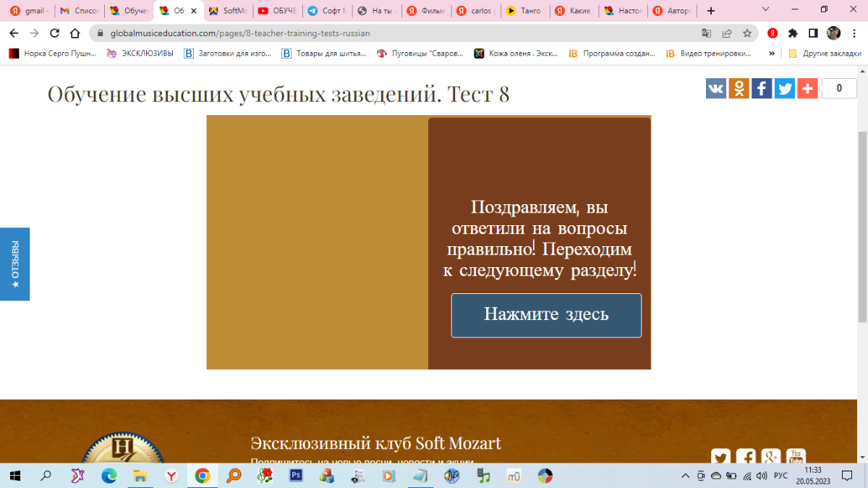Screen dimensions: 868x488
Task: View site information lock icon
Action: click(100, 33)
